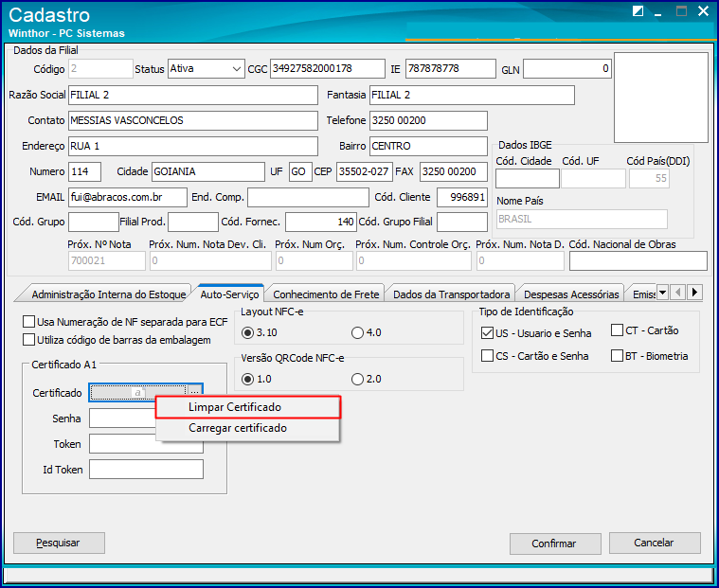
Task: Choose Carregar certificado menu entry
Action: coord(247,428)
